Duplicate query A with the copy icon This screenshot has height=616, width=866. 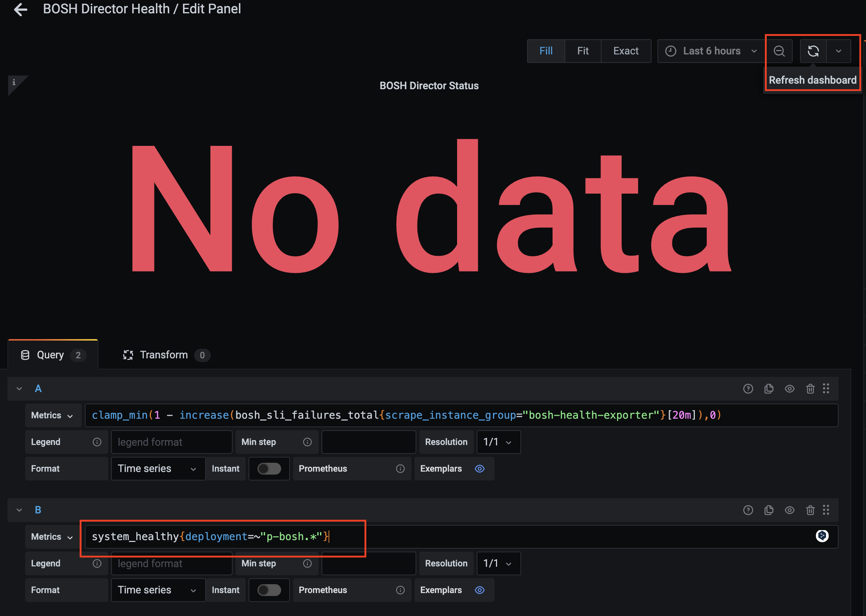click(769, 389)
